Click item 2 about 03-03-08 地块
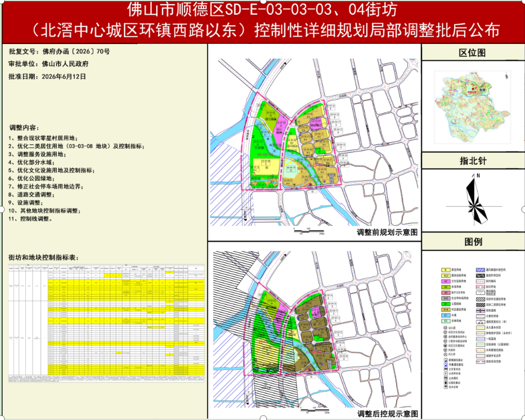The width and height of the screenshot is (525, 420). click(x=77, y=146)
